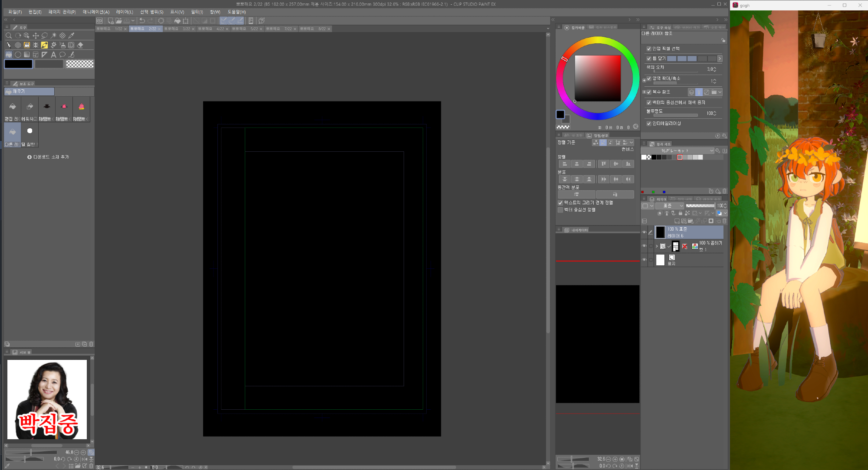Open the 필터(I) menu
Viewport: 868px width, 470px height.
point(197,12)
